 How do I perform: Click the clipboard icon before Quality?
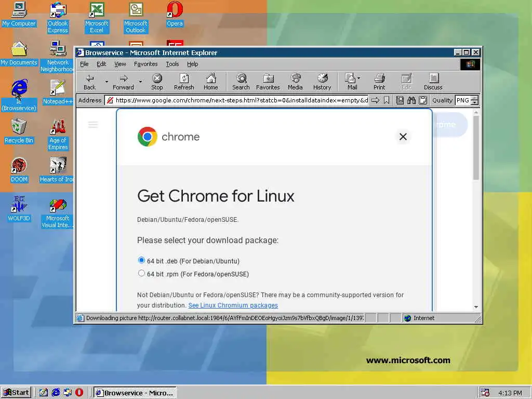[423, 100]
